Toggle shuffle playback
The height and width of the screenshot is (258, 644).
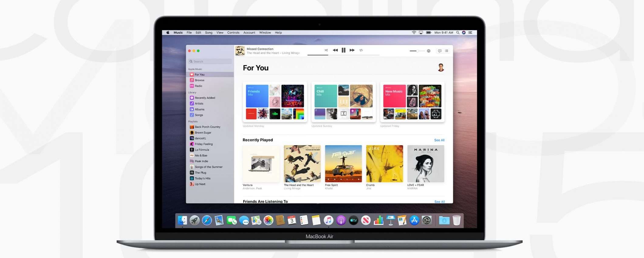point(326,50)
